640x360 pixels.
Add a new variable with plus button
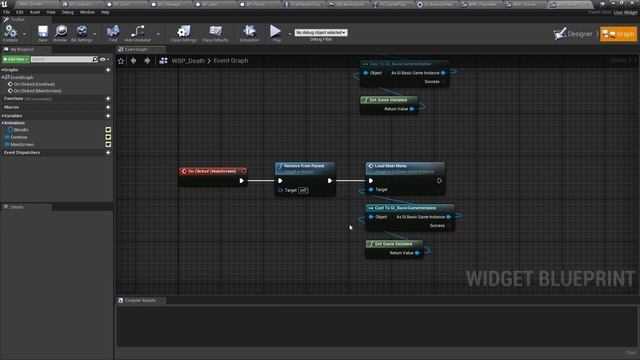(x=108, y=116)
